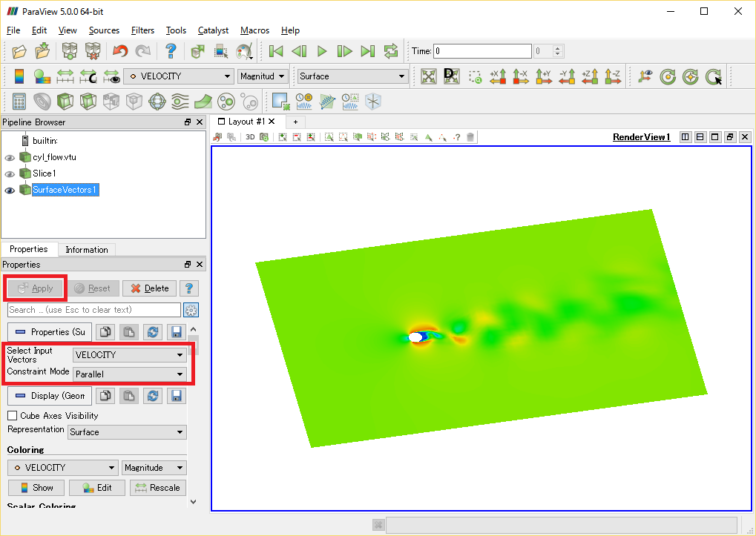The width and height of the screenshot is (756, 536).
Task: Apply the Stream Tracer filter icon
Action: click(180, 102)
